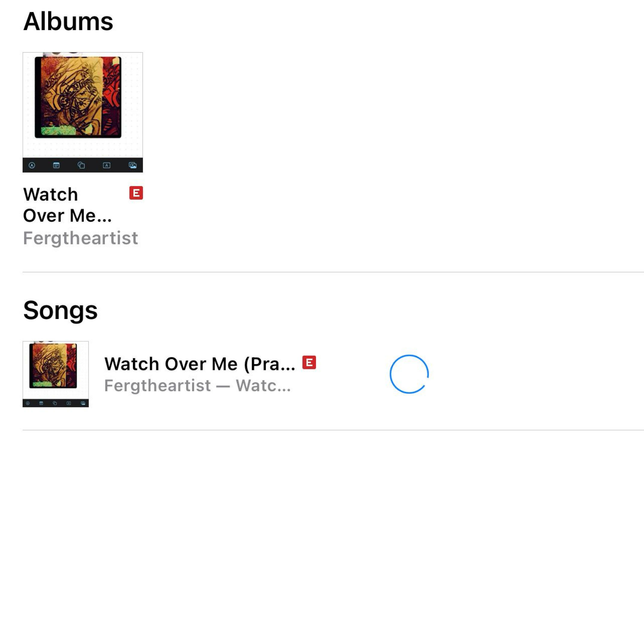Click the photos icon in the small song thumbnail
This screenshot has width=644, height=644.
click(83, 403)
